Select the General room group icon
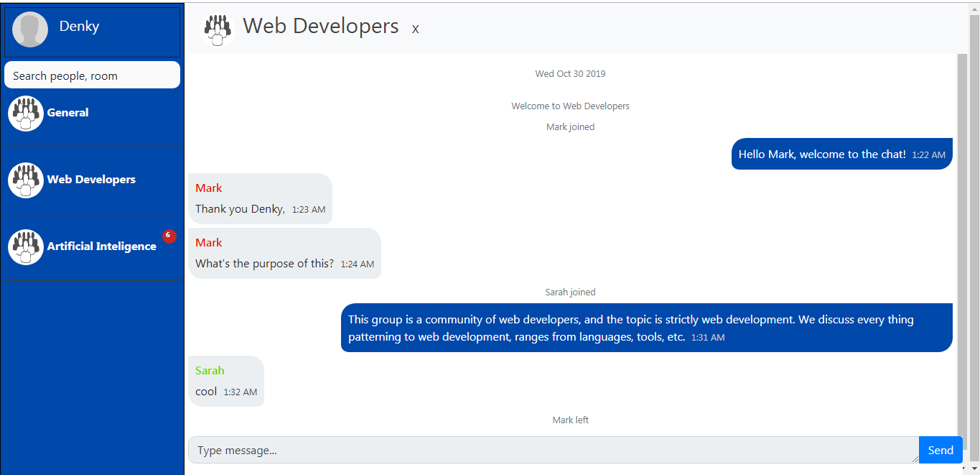The width and height of the screenshot is (980, 475). point(26,113)
